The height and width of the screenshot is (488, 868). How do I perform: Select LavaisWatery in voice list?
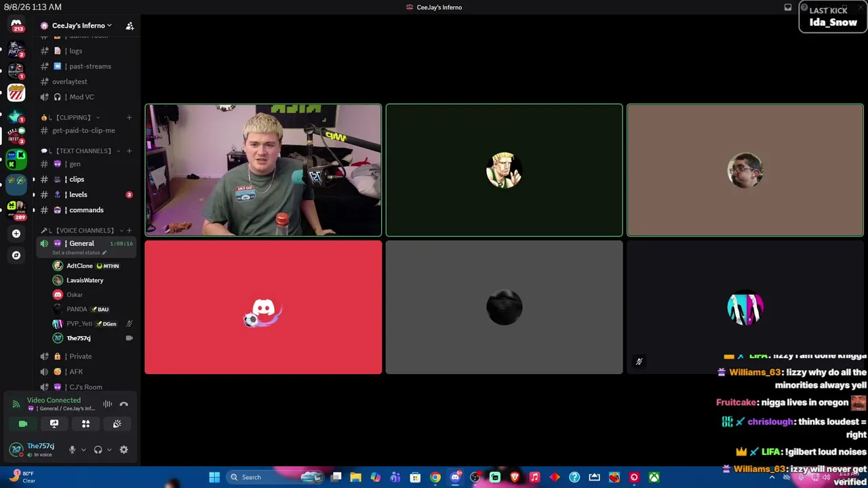click(92, 280)
